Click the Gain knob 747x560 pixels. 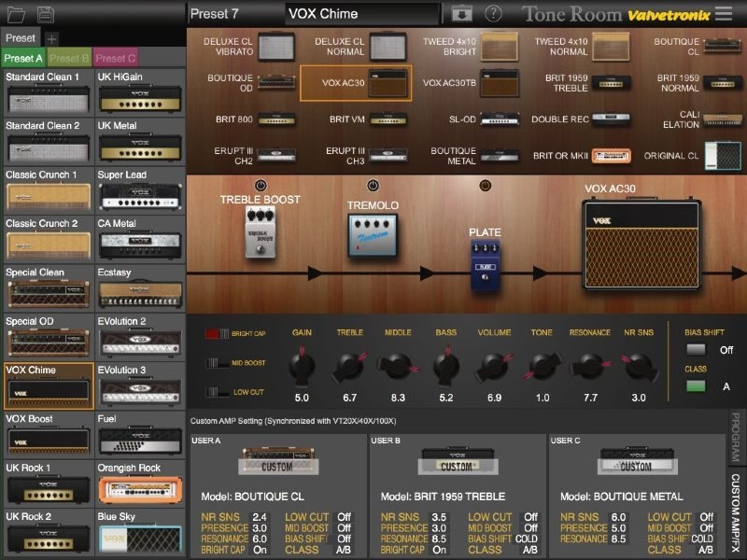click(302, 366)
